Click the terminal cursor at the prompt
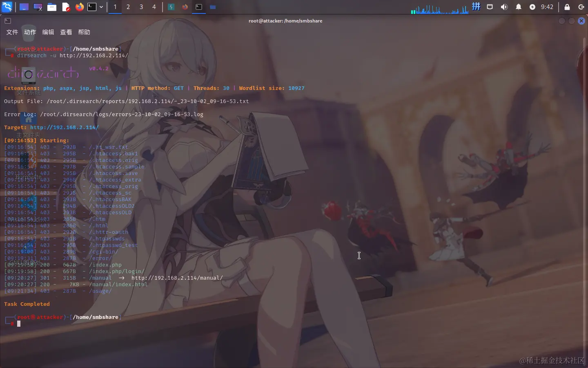 pyautogui.click(x=19, y=324)
